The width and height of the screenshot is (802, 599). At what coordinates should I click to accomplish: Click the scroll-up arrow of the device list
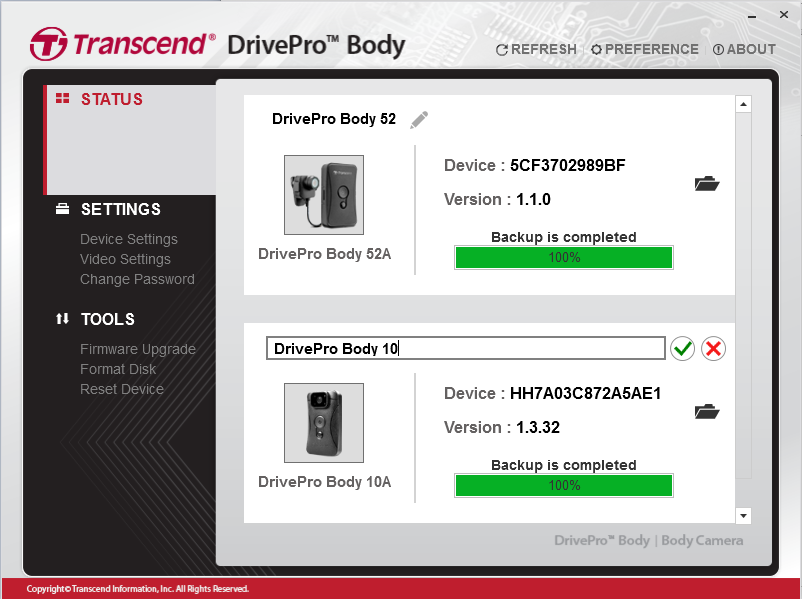tap(743, 104)
